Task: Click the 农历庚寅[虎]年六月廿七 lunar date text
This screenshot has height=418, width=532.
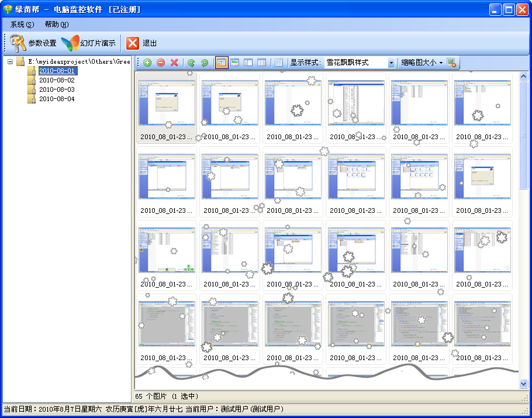Action: (x=144, y=409)
